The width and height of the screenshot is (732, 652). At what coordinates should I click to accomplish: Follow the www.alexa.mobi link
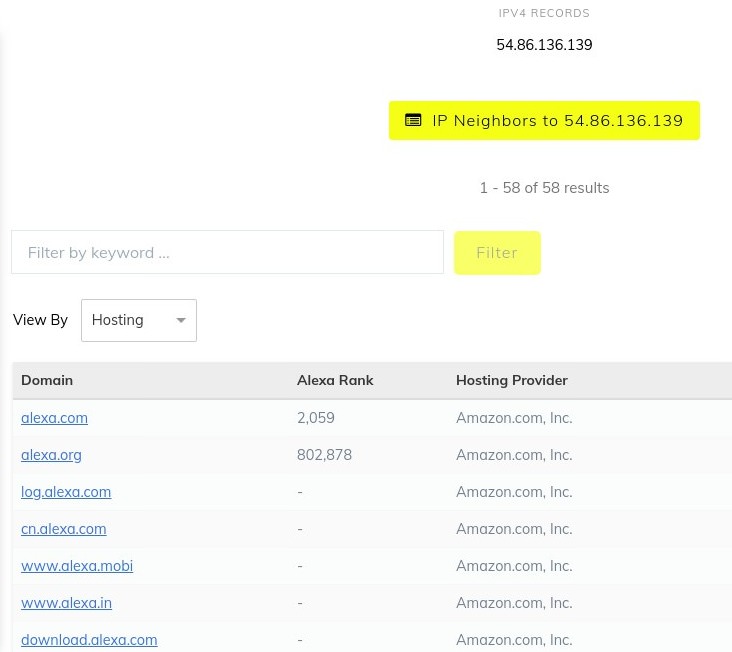coord(77,566)
